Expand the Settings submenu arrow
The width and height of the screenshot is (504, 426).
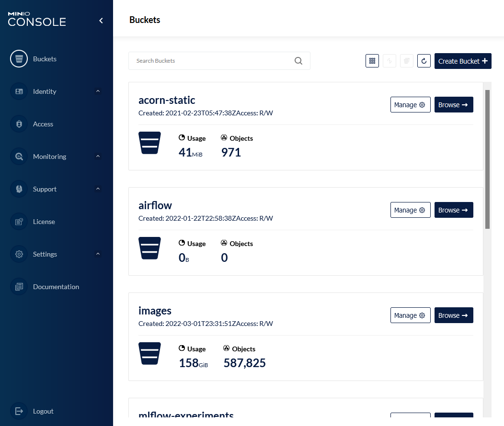point(98,254)
